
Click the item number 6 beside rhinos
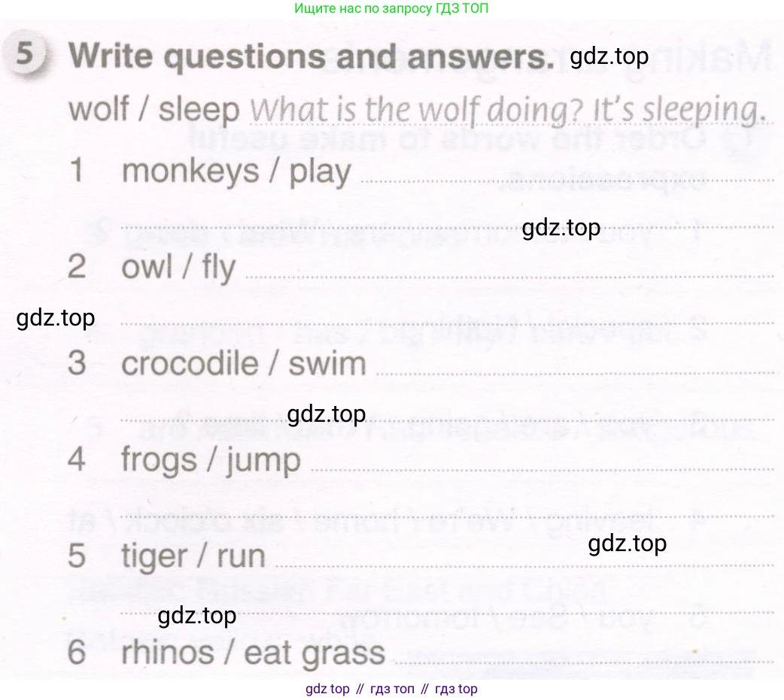[77, 652]
